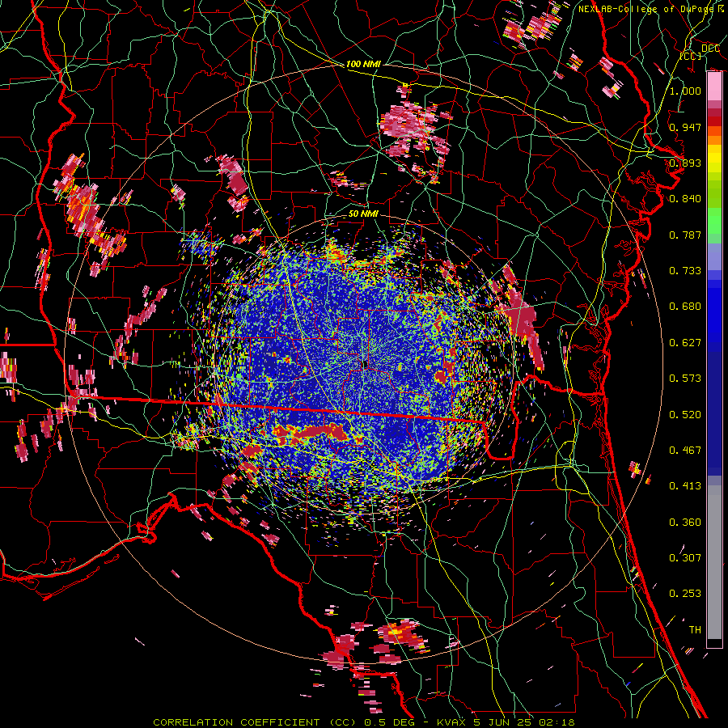Click the TH threshold label on legend
The image size is (728, 728).
(x=695, y=630)
